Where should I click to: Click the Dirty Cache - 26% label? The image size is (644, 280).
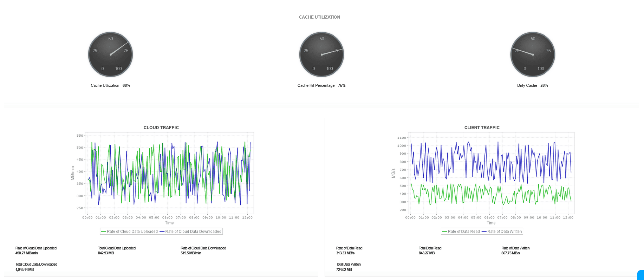[533, 85]
